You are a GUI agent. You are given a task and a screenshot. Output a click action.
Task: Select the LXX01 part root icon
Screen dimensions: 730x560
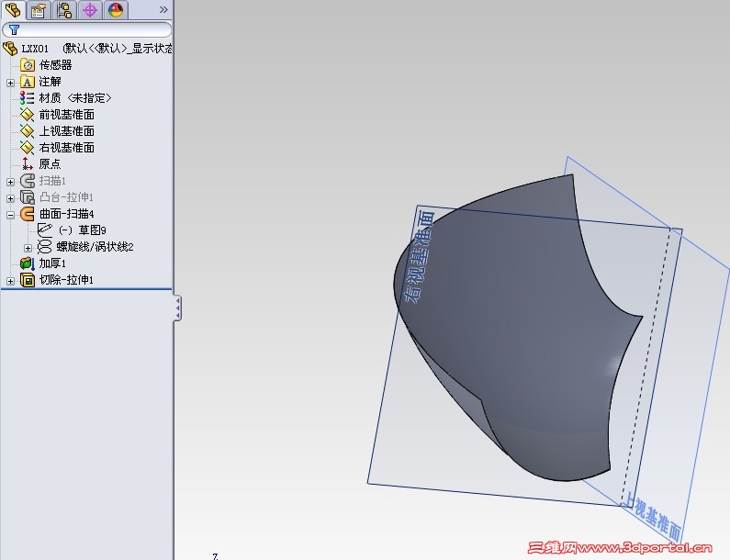click(10, 49)
